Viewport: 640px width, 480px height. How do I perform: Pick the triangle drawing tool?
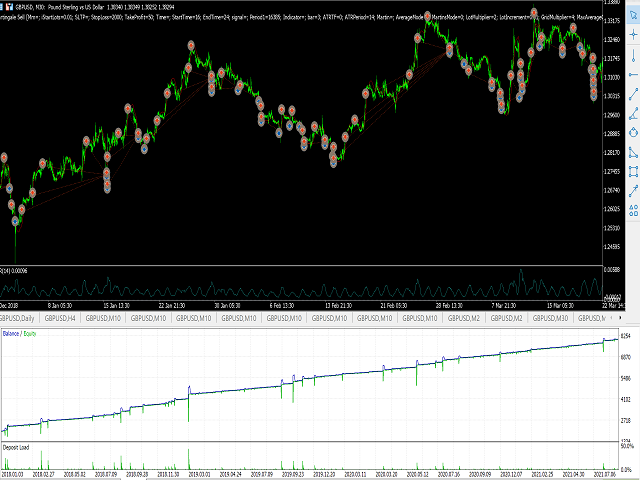click(633, 152)
